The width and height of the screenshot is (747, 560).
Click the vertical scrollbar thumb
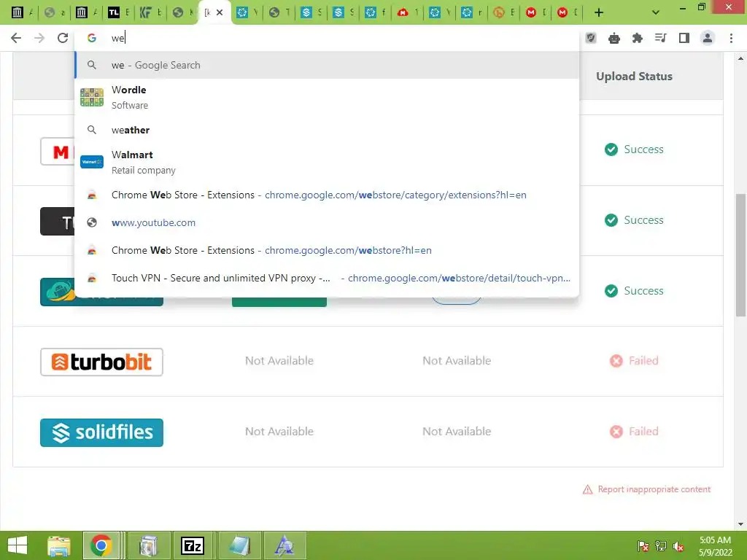(x=740, y=254)
